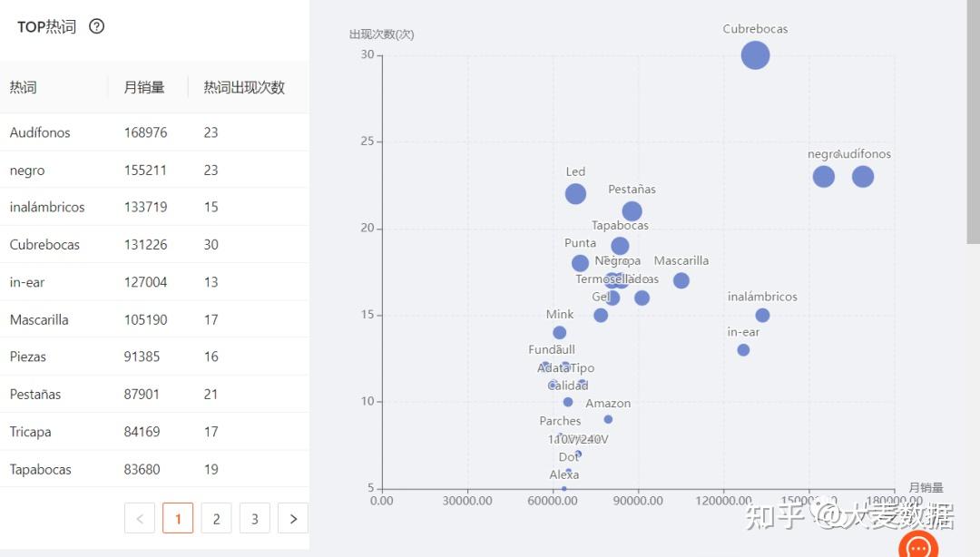The image size is (980, 557).
Task: Click the Audífonos bubble in chart
Action: (x=863, y=177)
